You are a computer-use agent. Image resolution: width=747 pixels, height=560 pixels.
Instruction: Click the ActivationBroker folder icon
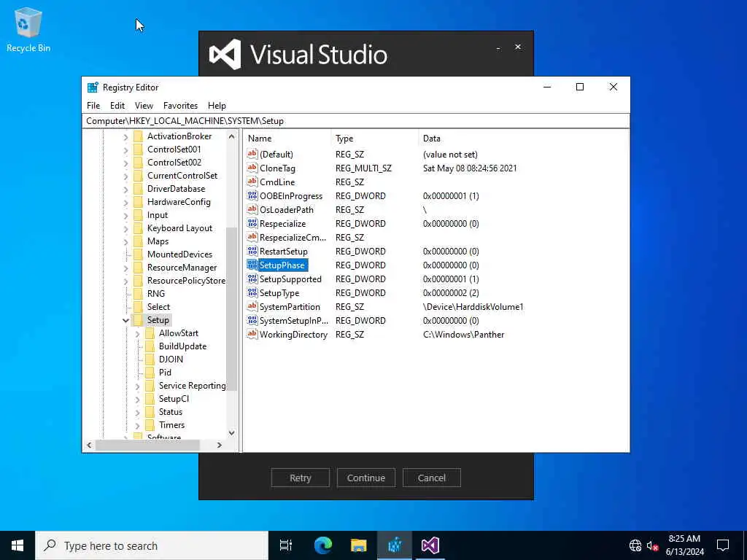click(x=138, y=136)
